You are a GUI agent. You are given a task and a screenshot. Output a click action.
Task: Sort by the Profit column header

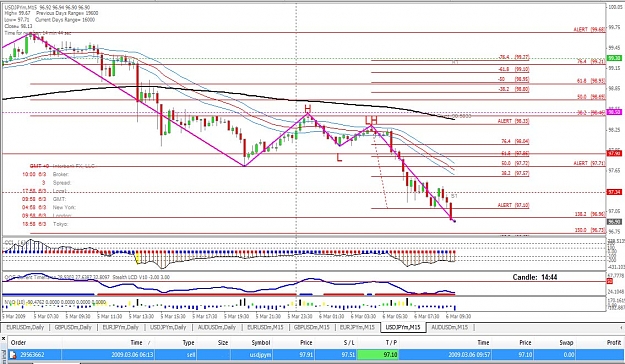point(614,342)
